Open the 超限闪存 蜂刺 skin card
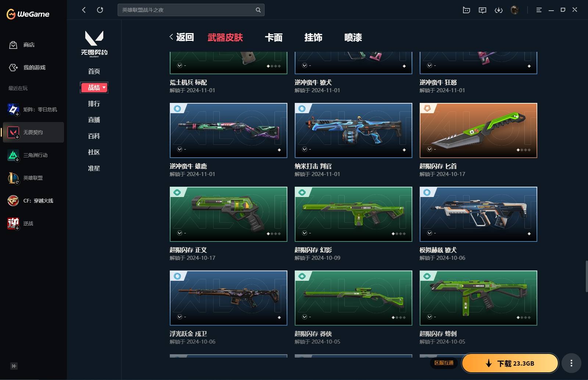588x380 pixels. 478,298
